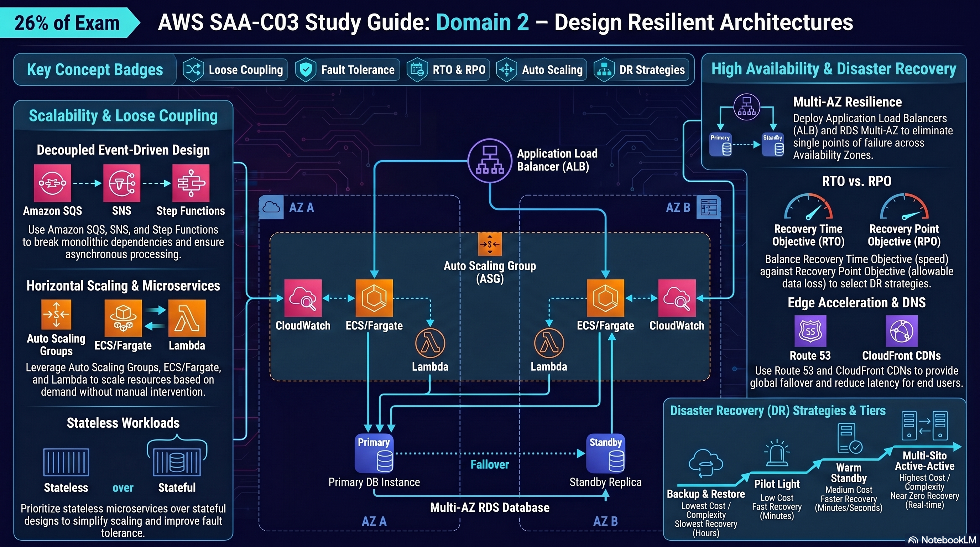The width and height of the screenshot is (980, 547).
Task: Click the 'Stateless Workloads' subheading
Action: click(x=123, y=423)
